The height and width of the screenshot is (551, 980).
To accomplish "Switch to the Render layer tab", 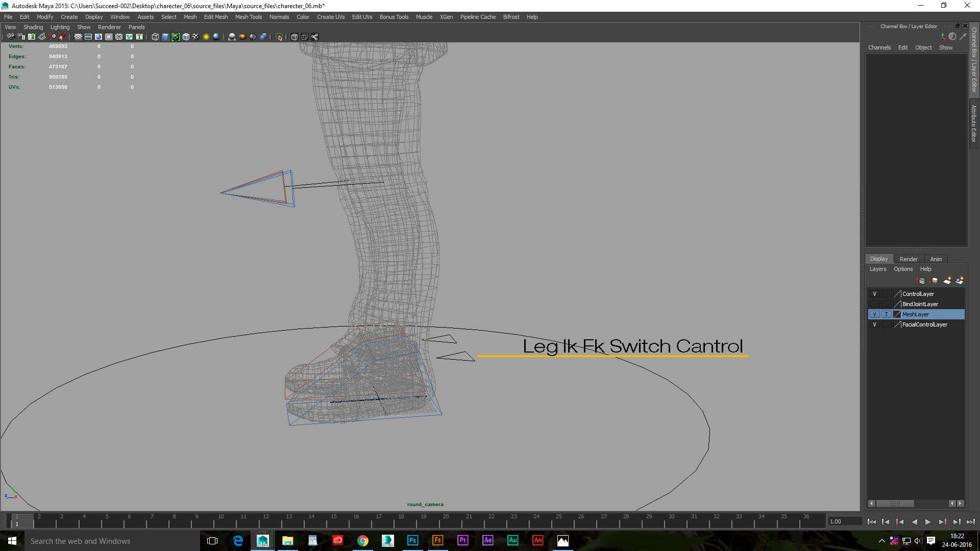I will point(909,259).
